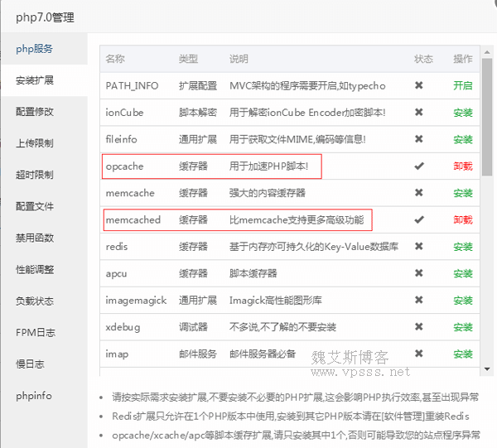
Task: Click the 邮件服务 type cell
Action: 198,354
